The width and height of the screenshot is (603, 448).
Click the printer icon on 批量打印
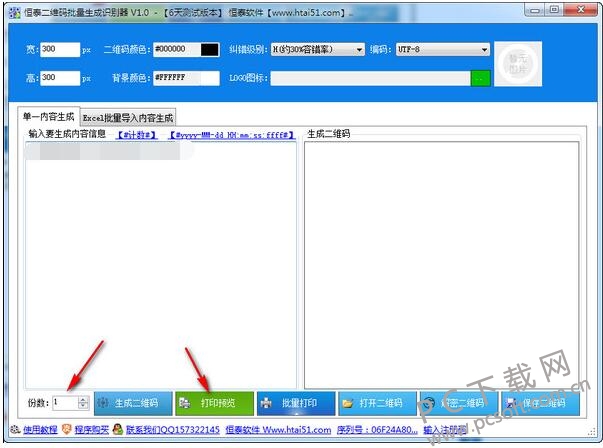coord(266,403)
